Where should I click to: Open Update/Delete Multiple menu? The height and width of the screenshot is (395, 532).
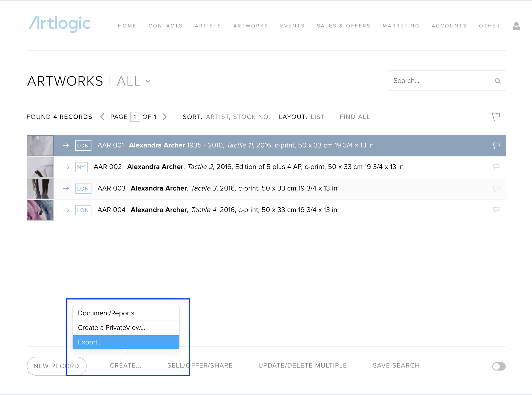[x=303, y=365]
